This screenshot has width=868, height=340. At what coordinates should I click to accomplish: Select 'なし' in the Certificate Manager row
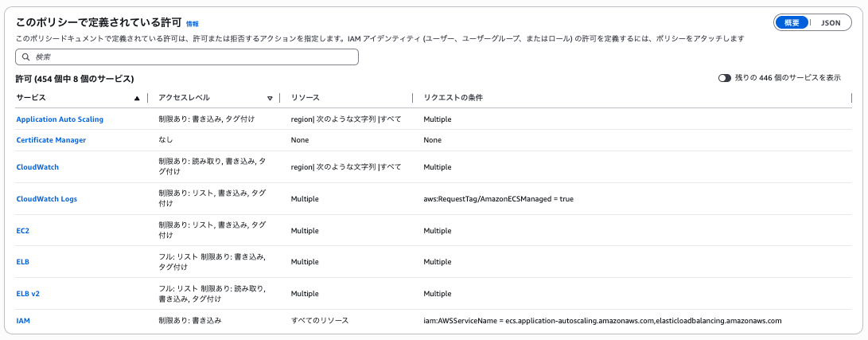(165, 140)
